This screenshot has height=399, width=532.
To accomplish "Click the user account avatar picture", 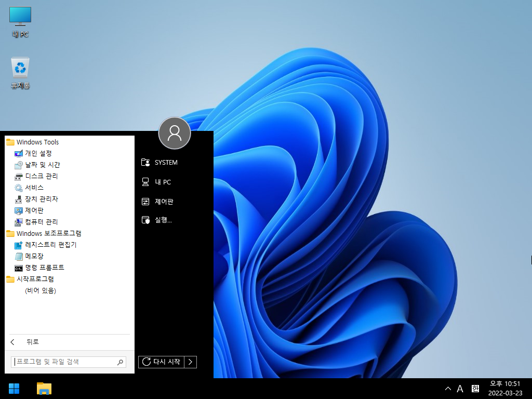I will pos(175,133).
